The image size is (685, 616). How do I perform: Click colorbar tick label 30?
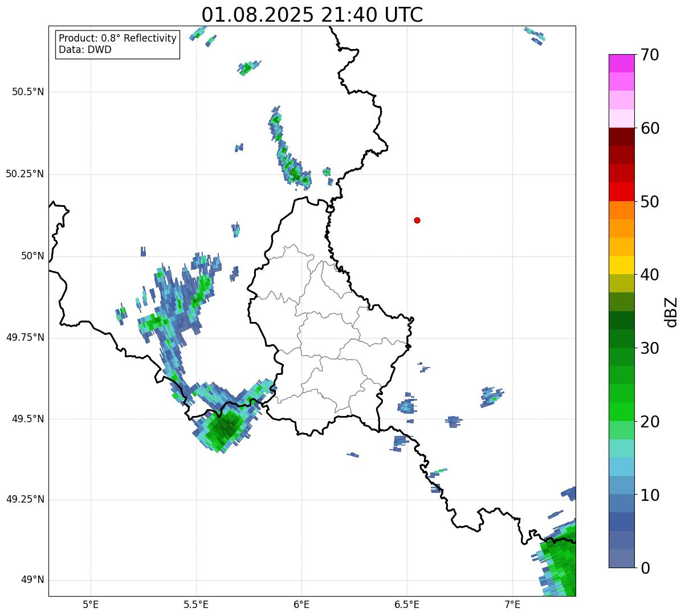point(650,348)
